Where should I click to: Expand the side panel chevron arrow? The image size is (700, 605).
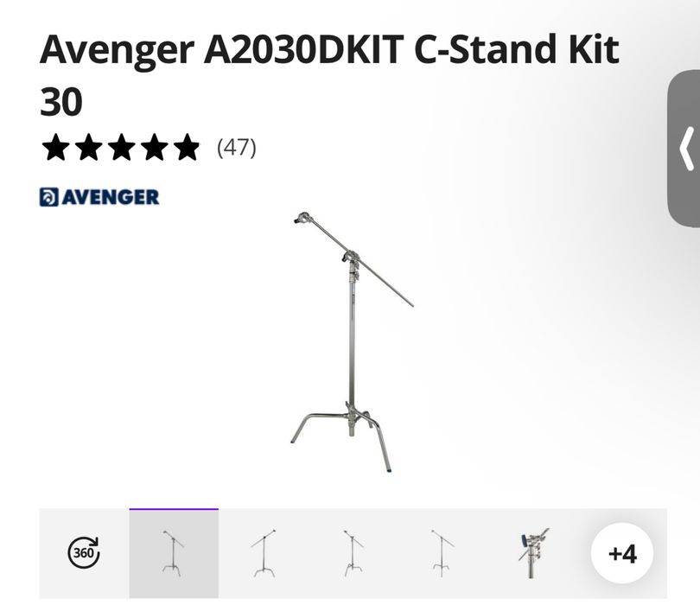(686, 149)
